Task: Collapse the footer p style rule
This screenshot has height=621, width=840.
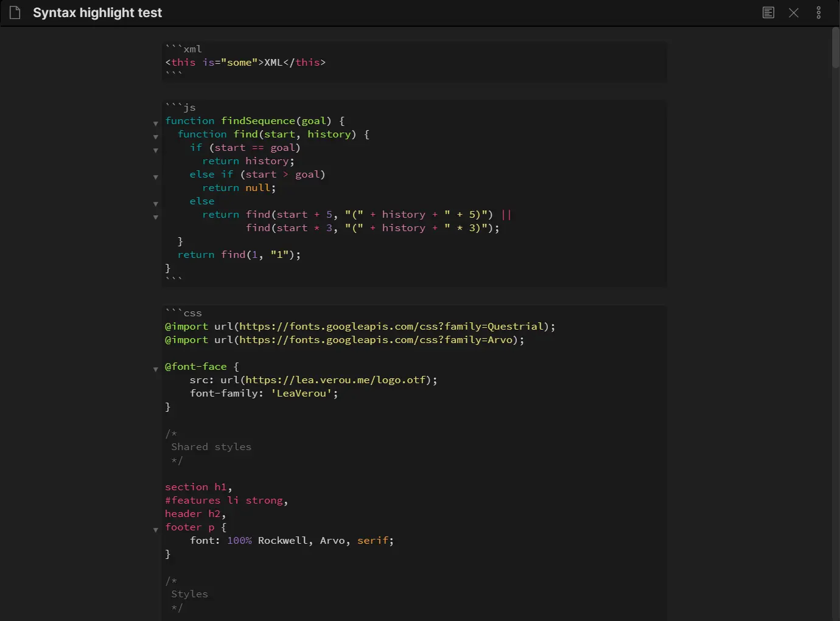Action: 156,530
